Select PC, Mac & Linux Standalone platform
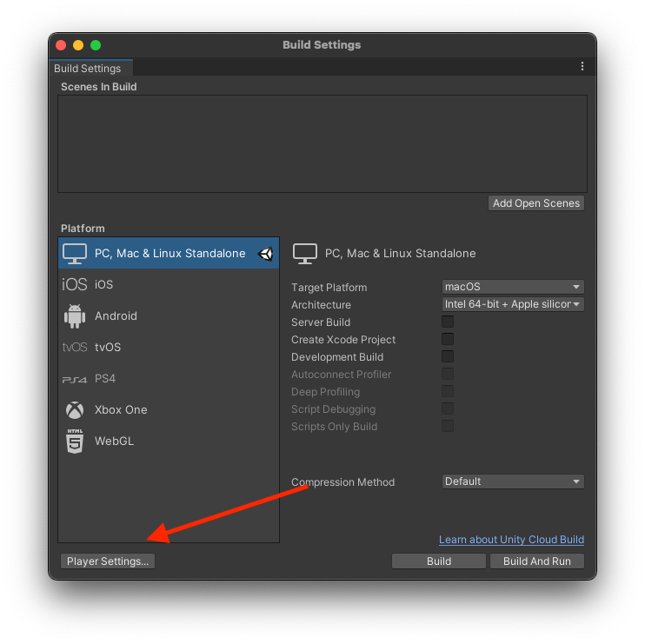Viewport: 645px width, 644px height. 169,253
